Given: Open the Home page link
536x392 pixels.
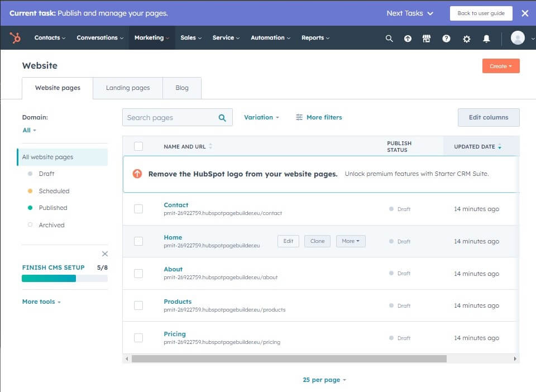Looking at the screenshot, I should pos(173,237).
